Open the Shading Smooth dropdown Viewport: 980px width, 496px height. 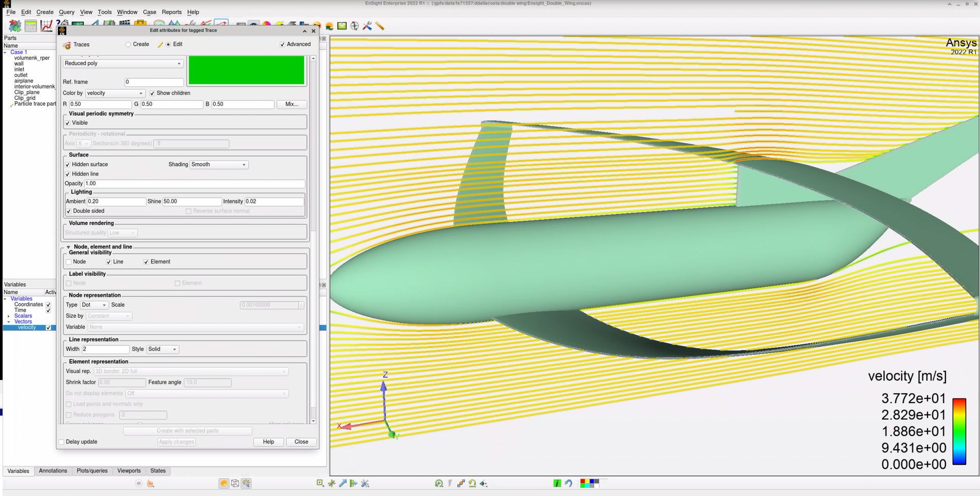[x=219, y=165]
